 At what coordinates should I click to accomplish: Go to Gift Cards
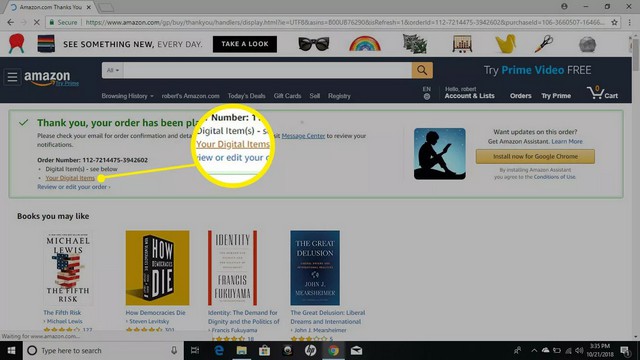click(287, 96)
